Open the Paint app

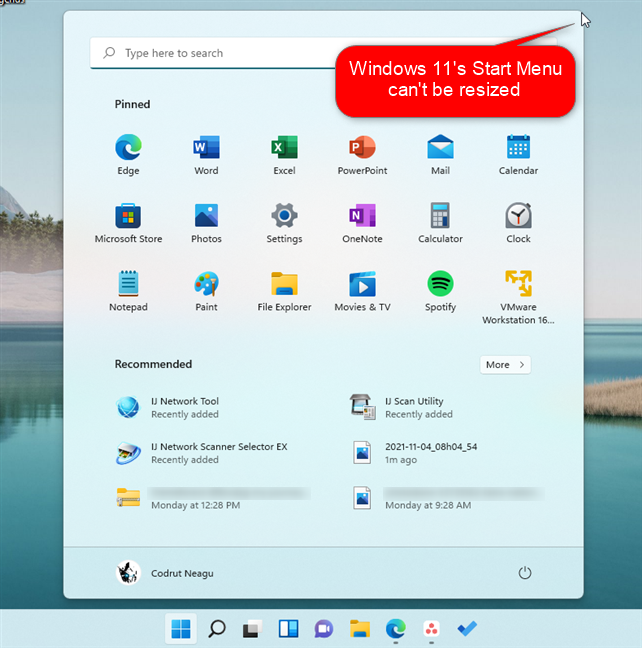click(x=206, y=291)
